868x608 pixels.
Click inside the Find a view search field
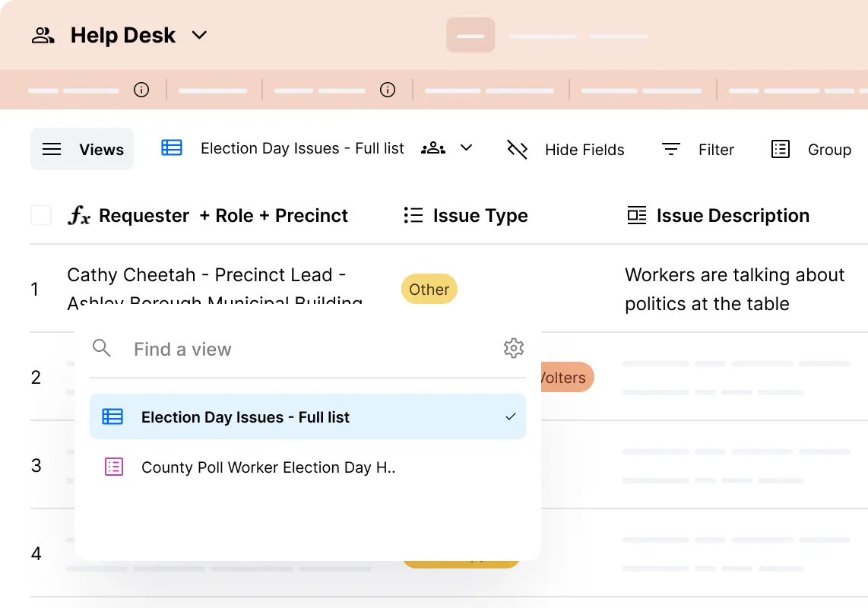click(x=228, y=348)
